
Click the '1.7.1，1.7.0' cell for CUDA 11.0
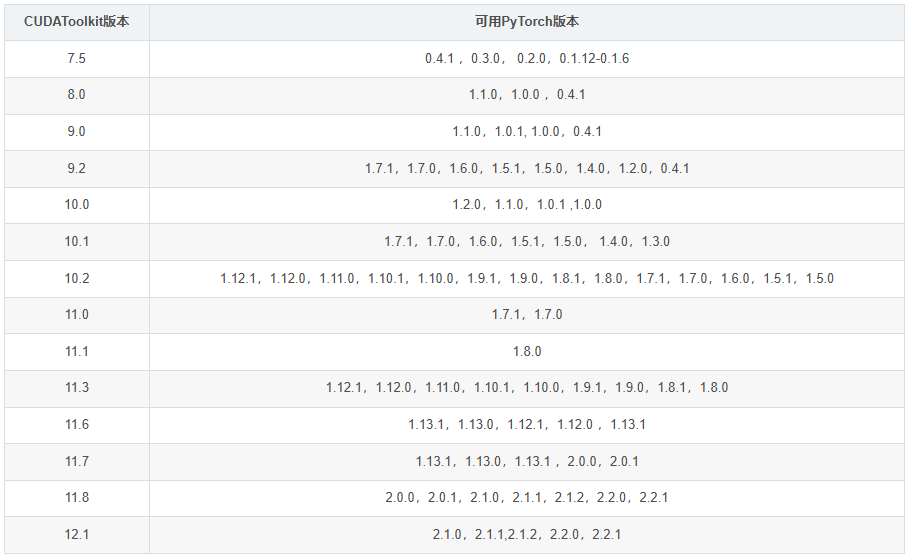click(x=527, y=314)
